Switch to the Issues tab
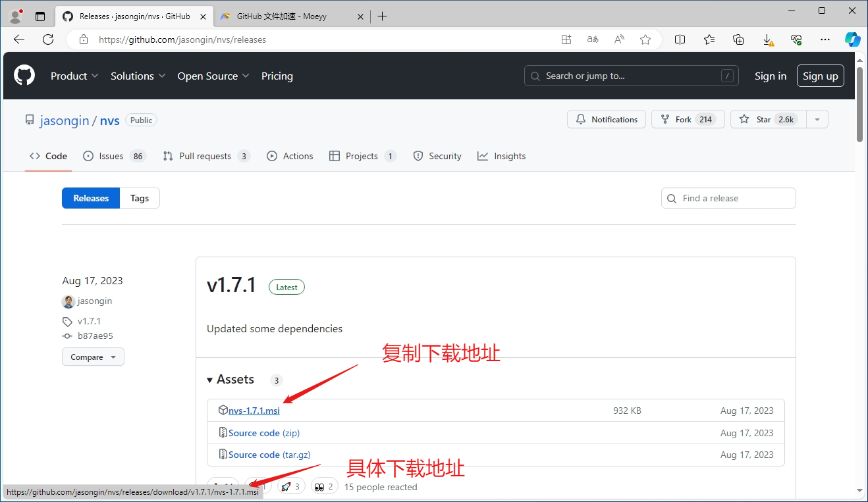 point(114,156)
